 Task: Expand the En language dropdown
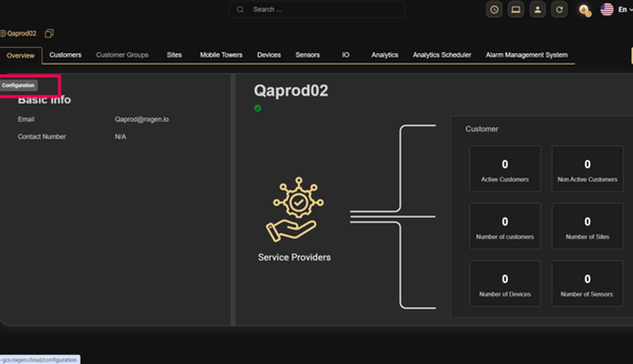click(625, 9)
